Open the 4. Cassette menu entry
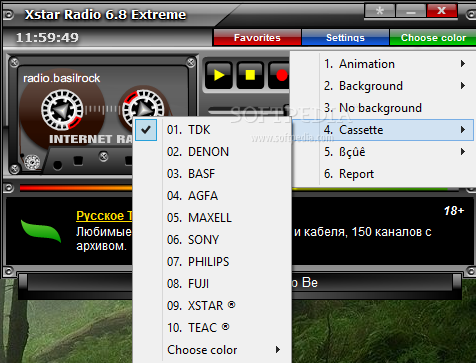This screenshot has width=476, height=363. pyautogui.click(x=383, y=130)
